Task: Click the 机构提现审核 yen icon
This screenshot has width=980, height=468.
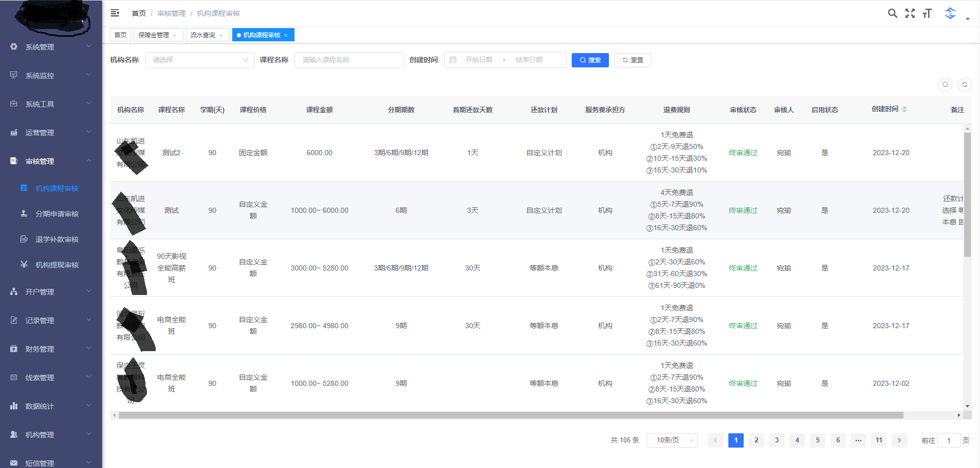Action: pos(24,264)
